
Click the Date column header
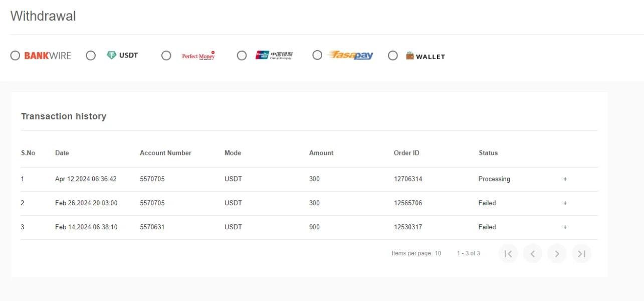click(x=62, y=153)
